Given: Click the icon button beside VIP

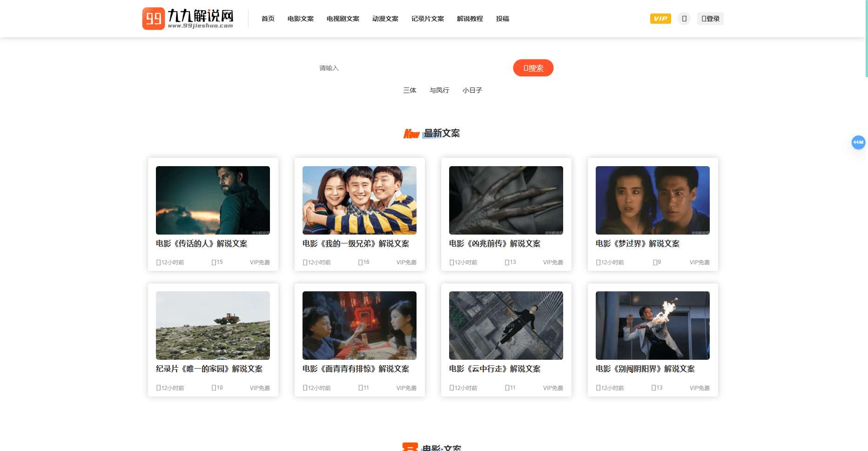Looking at the screenshot, I should coord(684,19).
